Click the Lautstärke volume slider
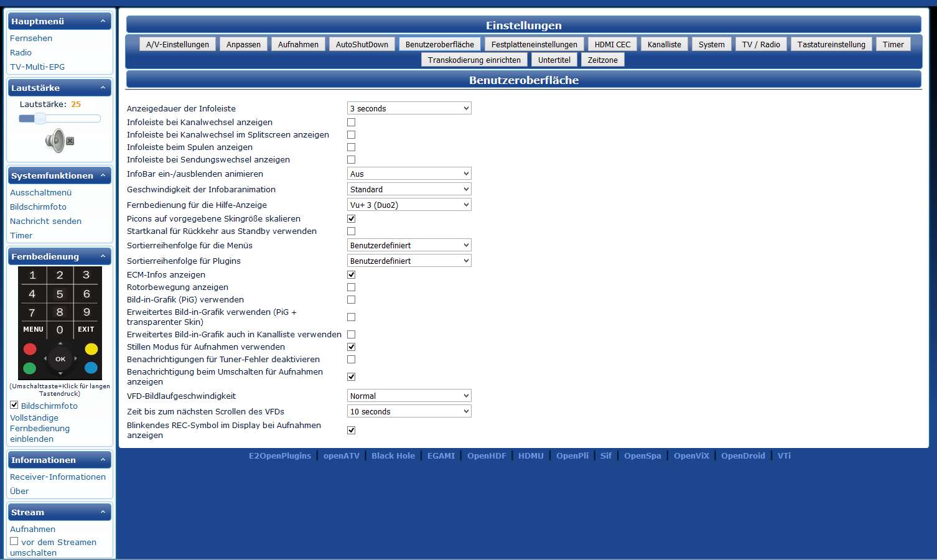Image resolution: width=937 pixels, height=560 pixels. [x=60, y=118]
